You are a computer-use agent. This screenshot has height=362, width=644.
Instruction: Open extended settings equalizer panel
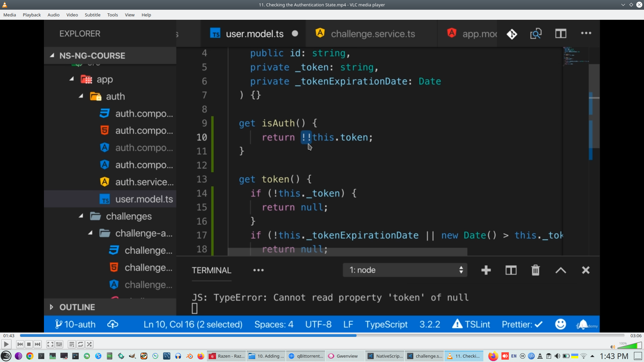click(59, 344)
